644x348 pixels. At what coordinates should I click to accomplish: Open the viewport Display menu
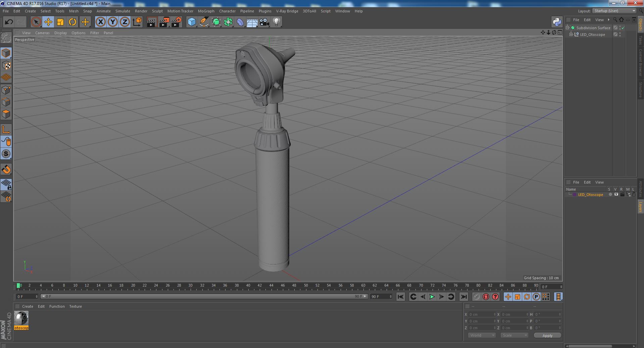[60, 33]
